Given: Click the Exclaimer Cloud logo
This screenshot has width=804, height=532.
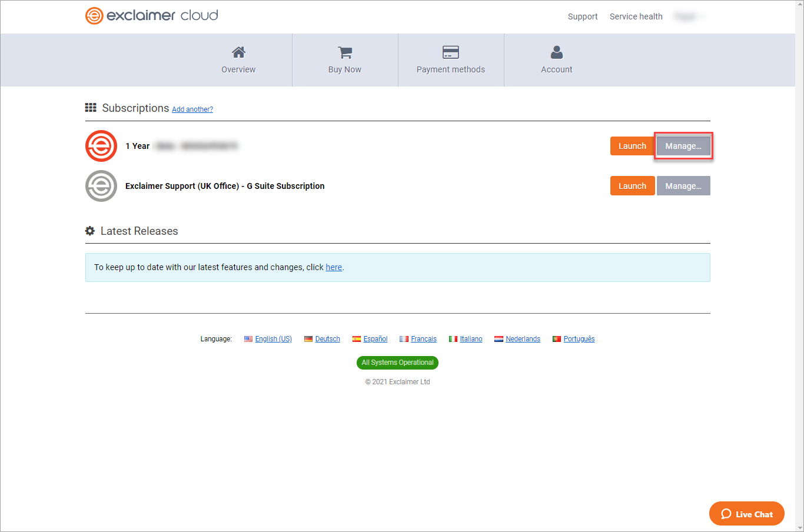Looking at the screenshot, I should (151, 15).
